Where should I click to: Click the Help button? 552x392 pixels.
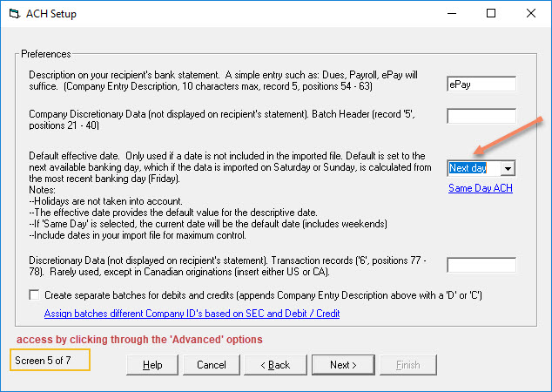152,365
